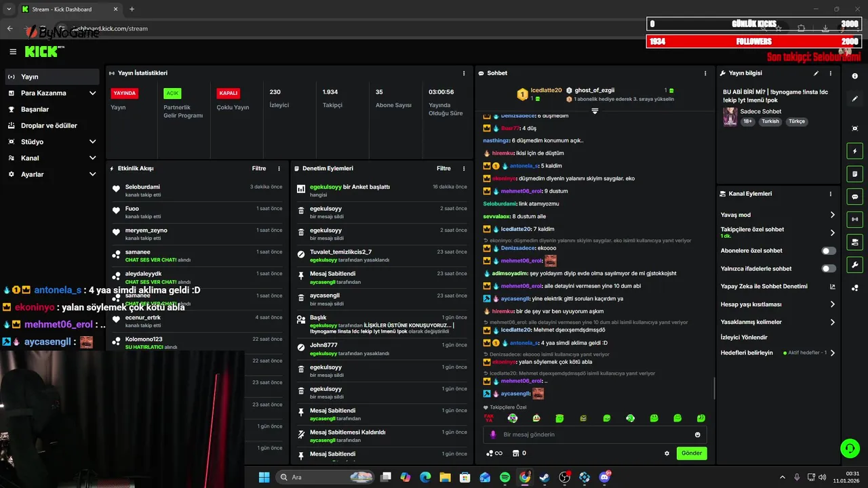Click İzleyici Yönlendir

[x=744, y=338]
